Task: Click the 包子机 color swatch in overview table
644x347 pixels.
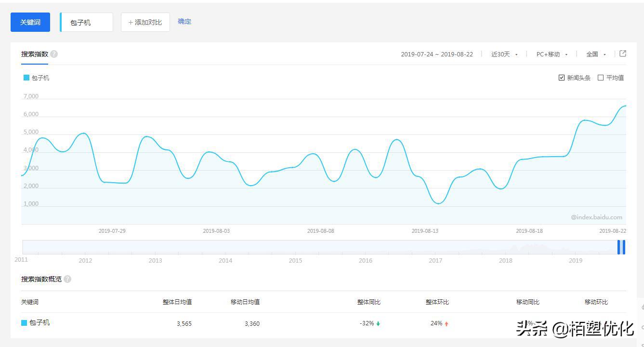Action: (24, 323)
